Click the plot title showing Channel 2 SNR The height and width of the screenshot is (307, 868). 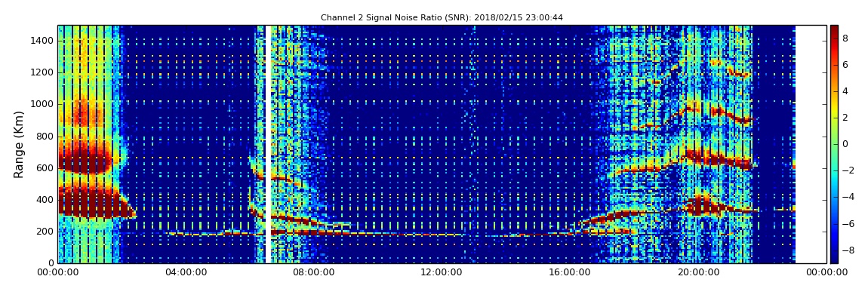442,17
